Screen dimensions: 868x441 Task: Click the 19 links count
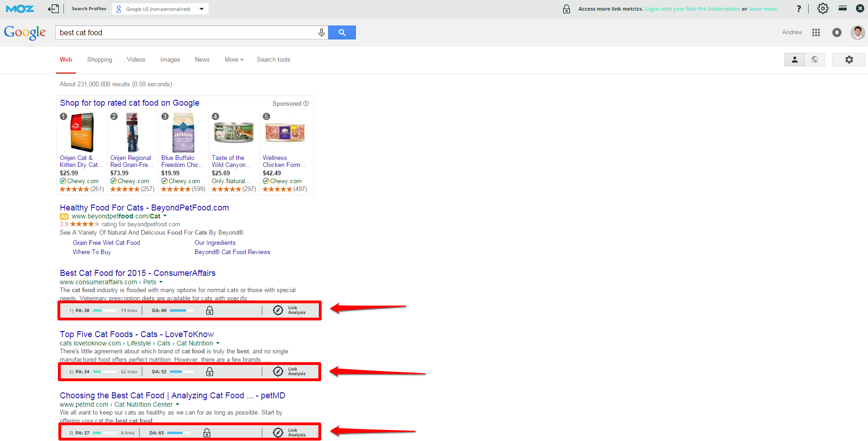[129, 311]
